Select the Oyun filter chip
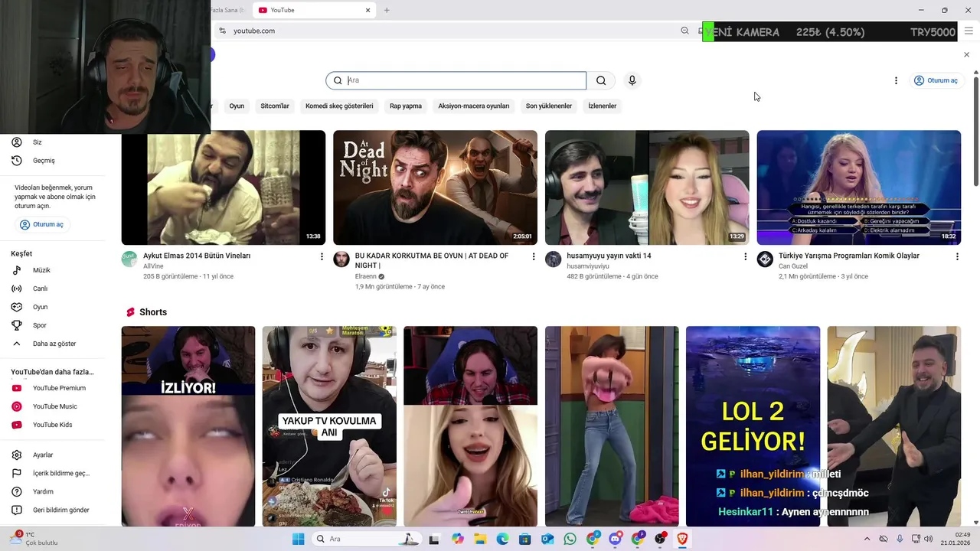 (237, 106)
